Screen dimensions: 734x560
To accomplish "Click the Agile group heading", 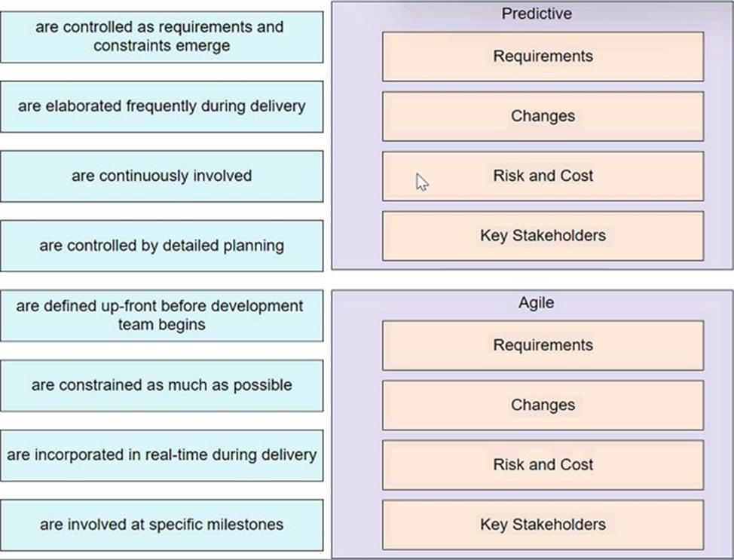I will pyautogui.click(x=537, y=303).
